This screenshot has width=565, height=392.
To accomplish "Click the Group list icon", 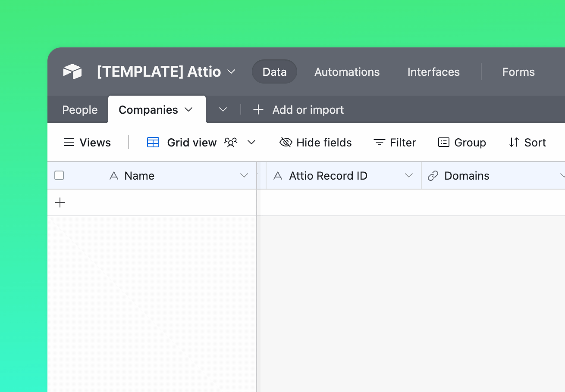I will 444,143.
